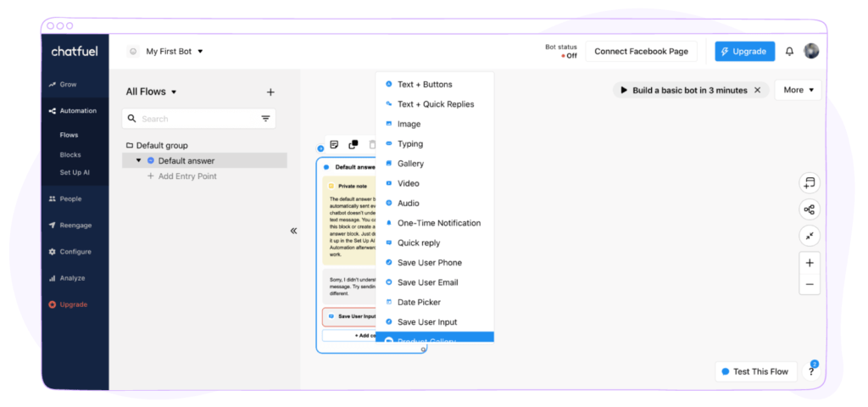Click the duplicate block icon

click(353, 144)
